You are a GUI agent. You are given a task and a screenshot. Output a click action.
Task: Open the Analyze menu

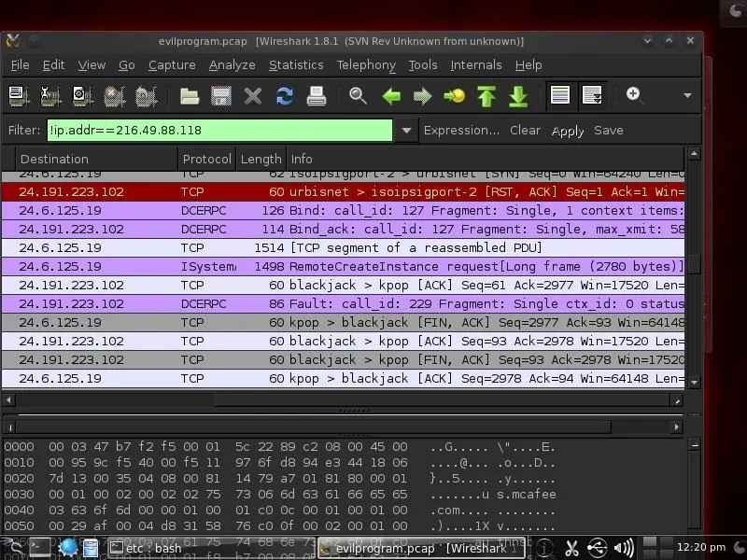pyautogui.click(x=232, y=64)
